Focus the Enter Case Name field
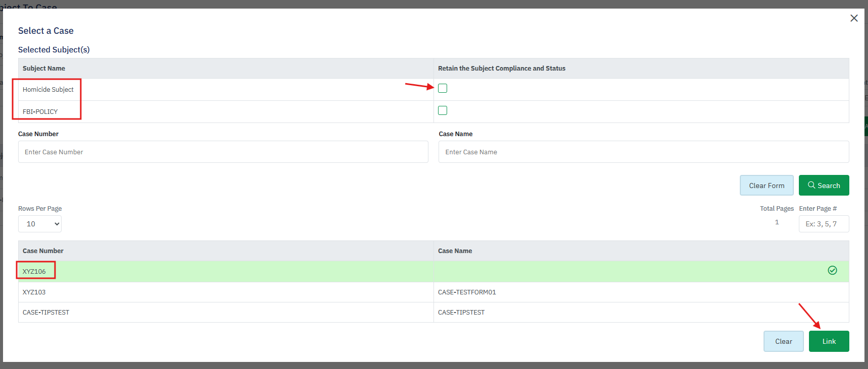868x369 pixels. point(643,152)
